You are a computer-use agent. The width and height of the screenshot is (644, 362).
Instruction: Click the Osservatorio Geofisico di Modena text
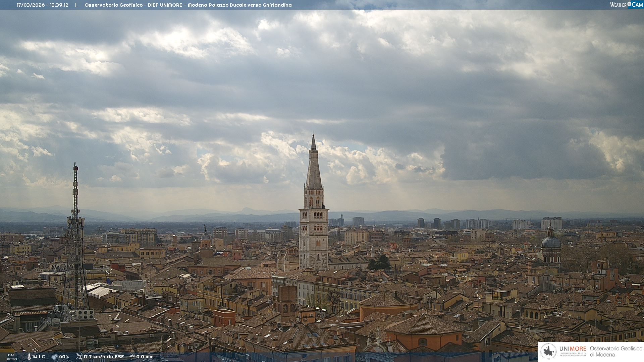tap(616, 352)
